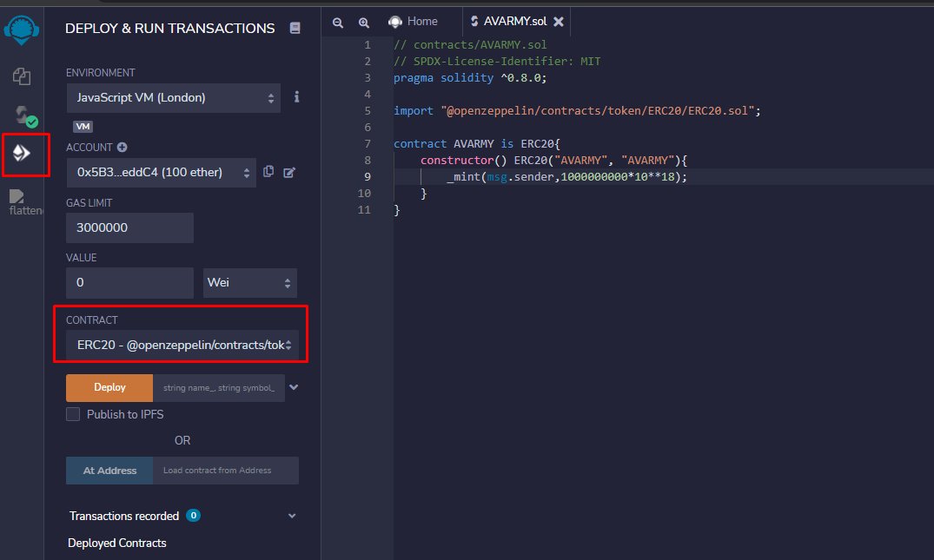
Task: Open the File explorers sidebar icon
Action: [x=22, y=76]
